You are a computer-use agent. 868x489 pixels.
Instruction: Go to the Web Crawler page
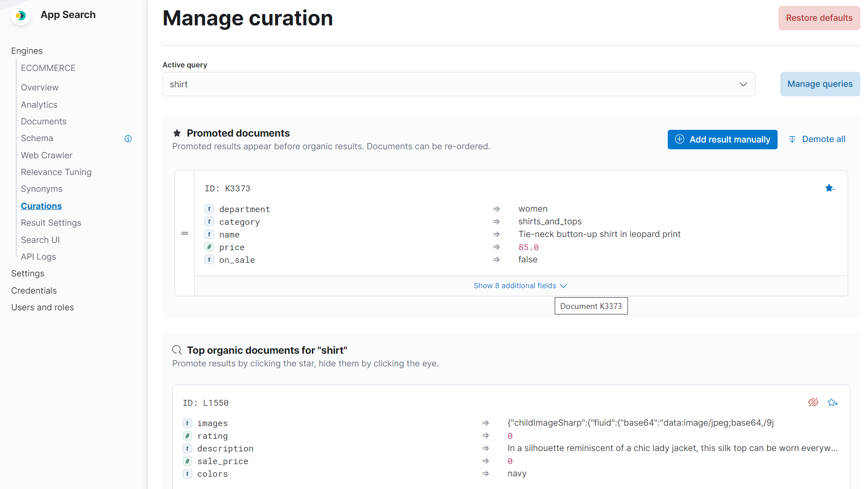pos(46,155)
